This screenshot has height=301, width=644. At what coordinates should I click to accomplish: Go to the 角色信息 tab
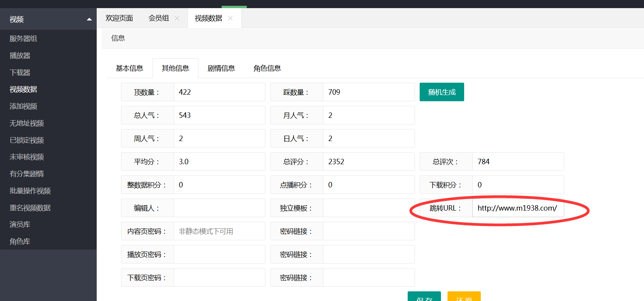[x=267, y=68]
